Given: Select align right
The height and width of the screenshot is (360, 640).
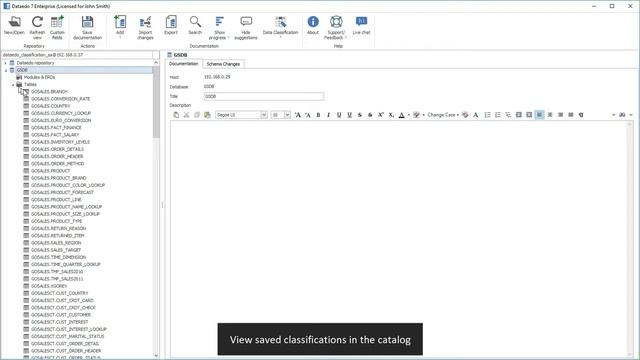Looking at the screenshot, I should pos(560,115).
